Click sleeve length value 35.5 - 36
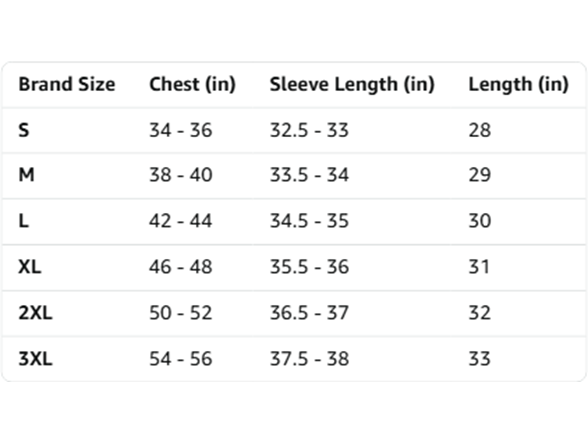The image size is (588, 441). click(309, 267)
